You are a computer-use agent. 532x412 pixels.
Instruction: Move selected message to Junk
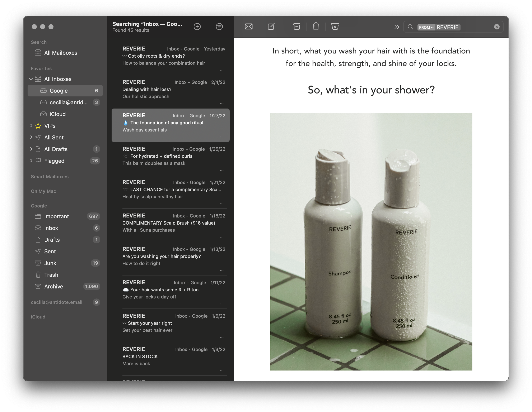point(335,27)
